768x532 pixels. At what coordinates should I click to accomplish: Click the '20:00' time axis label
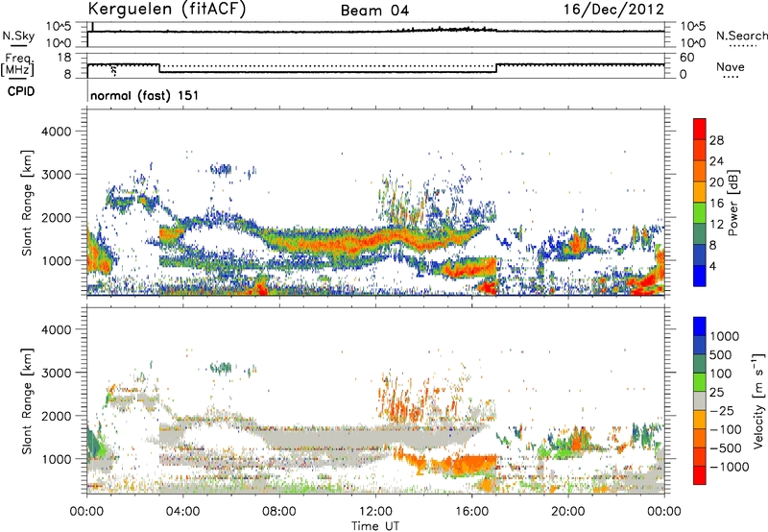click(567, 512)
